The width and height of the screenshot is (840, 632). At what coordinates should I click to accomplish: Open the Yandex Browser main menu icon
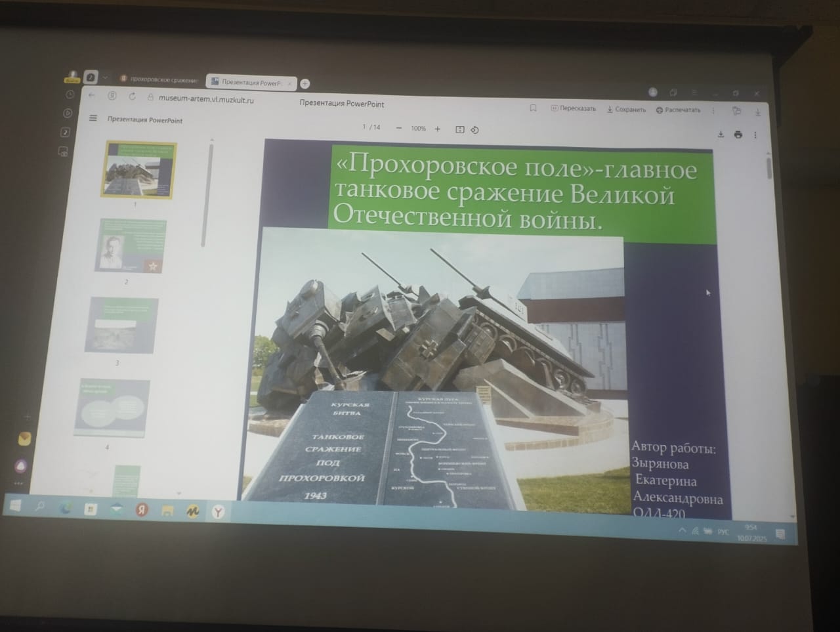(x=694, y=93)
